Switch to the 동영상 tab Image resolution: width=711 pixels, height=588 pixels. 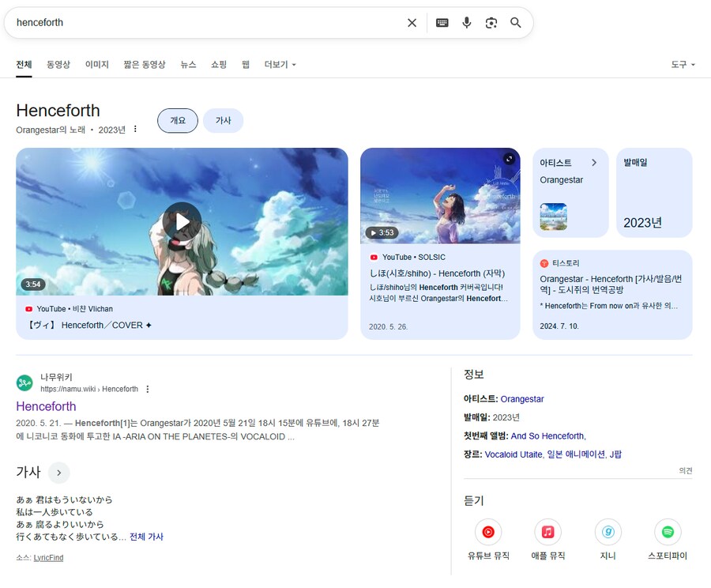58,65
